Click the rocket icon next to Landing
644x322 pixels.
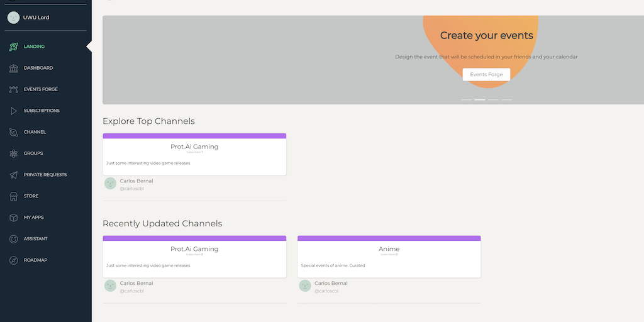click(x=13, y=47)
